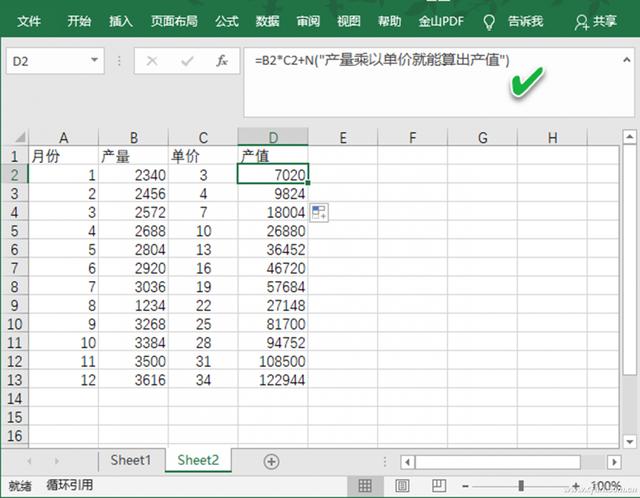Click the zoom in plus button
Image resolution: width=640 pixels, height=498 pixels.
[x=576, y=486]
